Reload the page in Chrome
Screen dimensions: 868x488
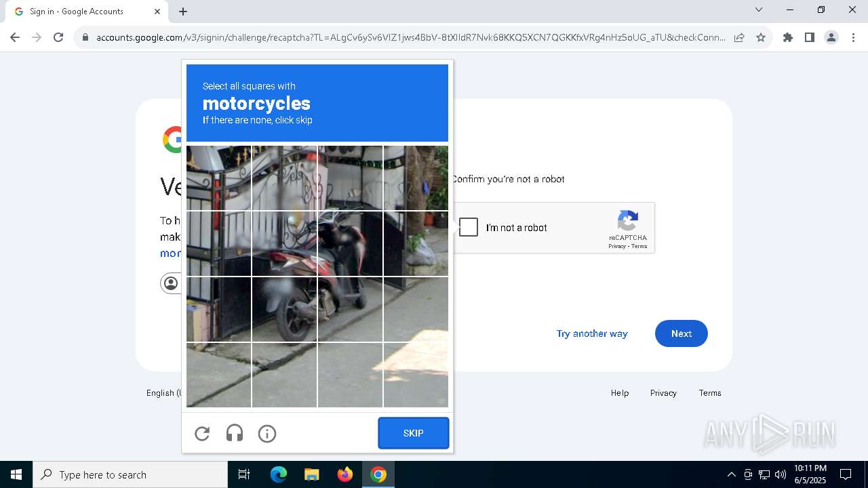click(x=58, y=37)
